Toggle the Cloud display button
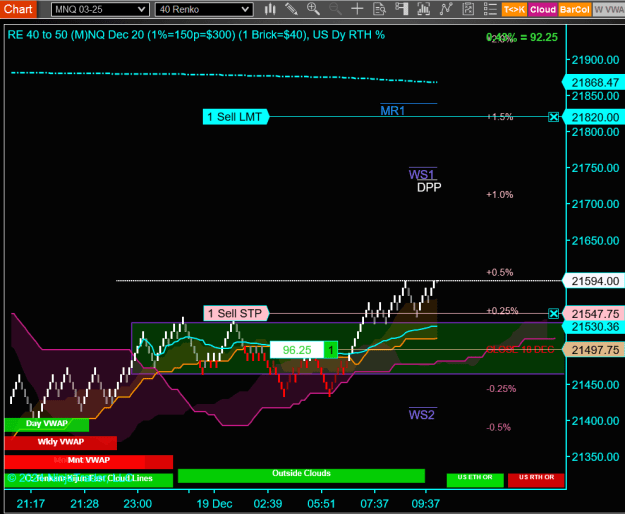 [x=543, y=9]
